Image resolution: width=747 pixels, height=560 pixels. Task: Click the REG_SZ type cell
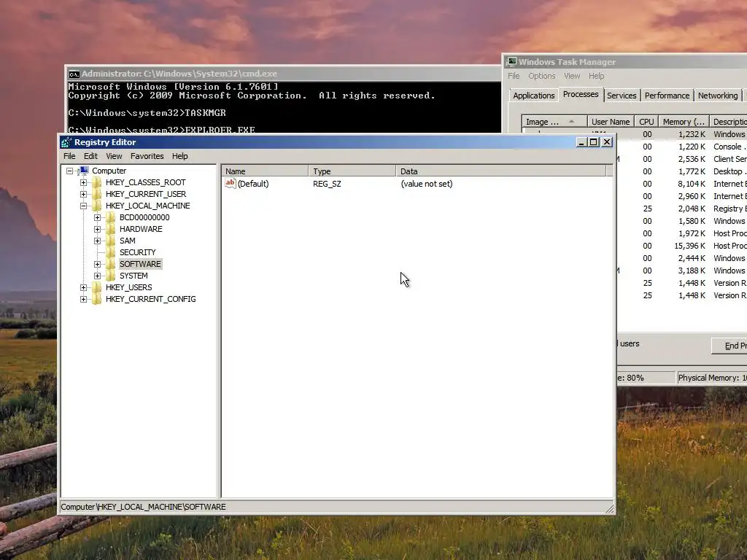pyautogui.click(x=327, y=184)
